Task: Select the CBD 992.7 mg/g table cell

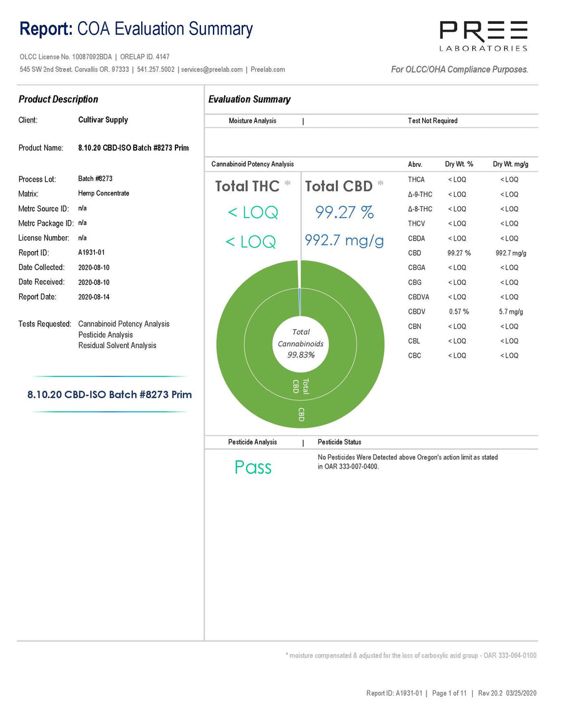Action: tap(511, 253)
